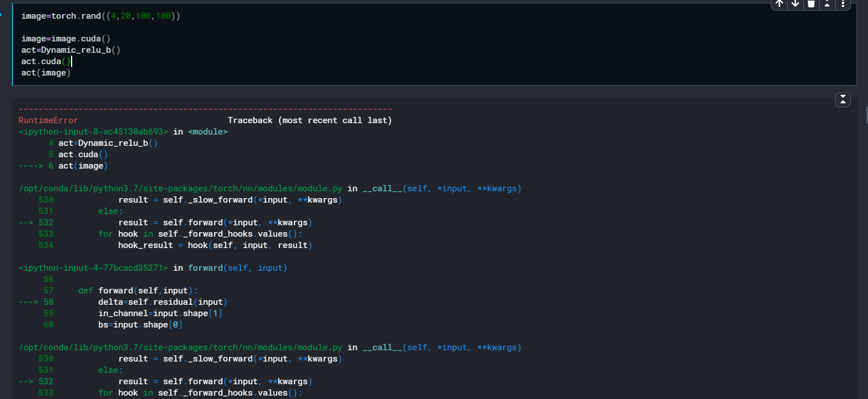Click the page scrollbar on right edge
Viewport: 868px width, 399px height.
click(x=866, y=114)
